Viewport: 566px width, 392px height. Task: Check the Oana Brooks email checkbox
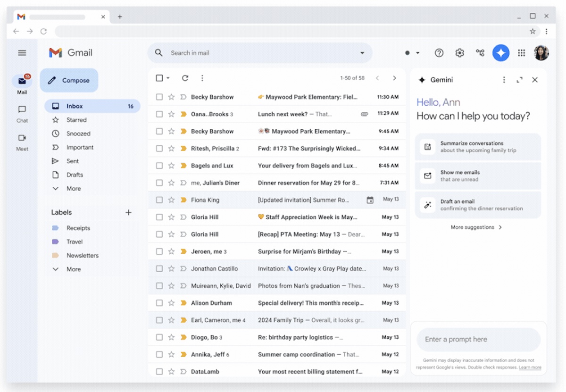159,114
